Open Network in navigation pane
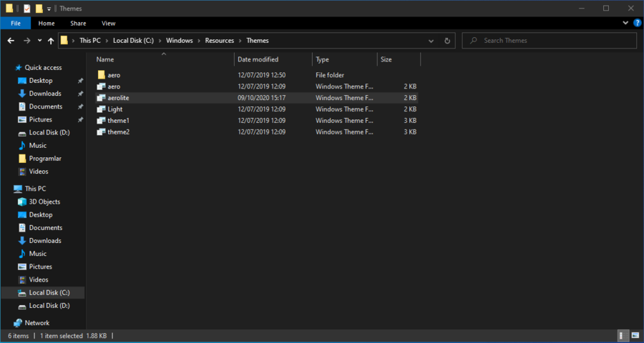The width and height of the screenshot is (644, 343). [37, 323]
